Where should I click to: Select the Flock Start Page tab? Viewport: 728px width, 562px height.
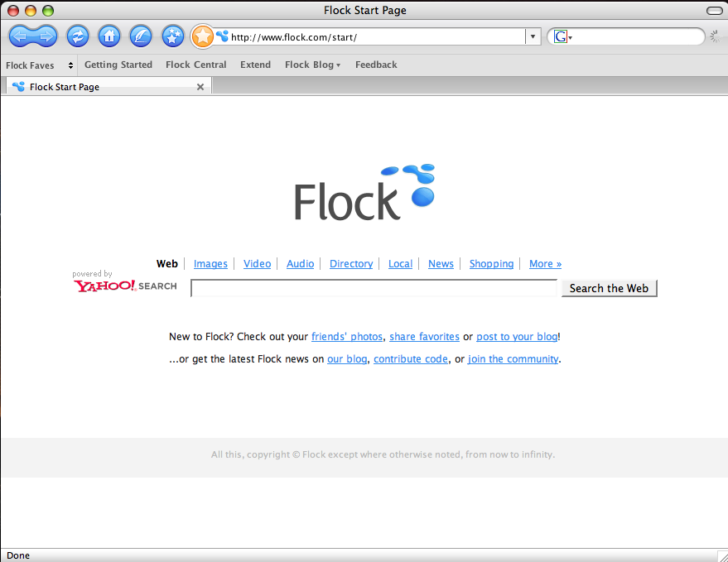point(108,87)
